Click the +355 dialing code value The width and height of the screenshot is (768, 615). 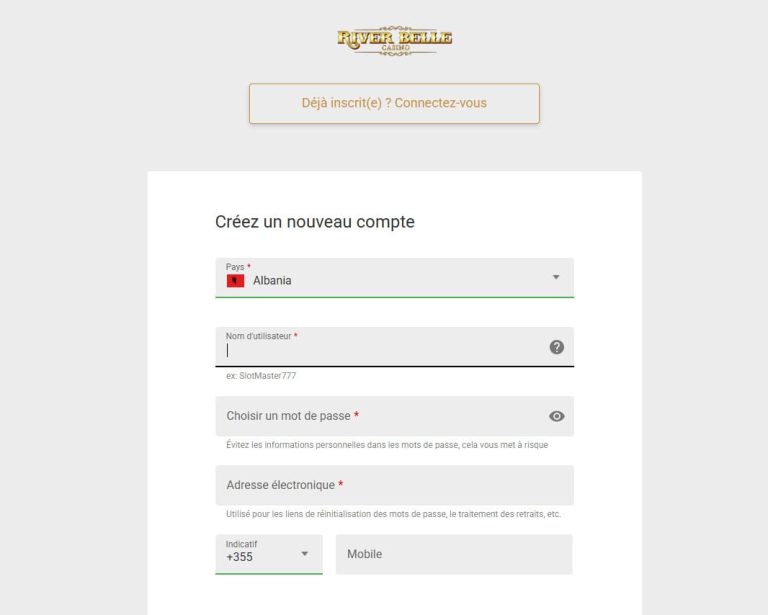[240, 557]
